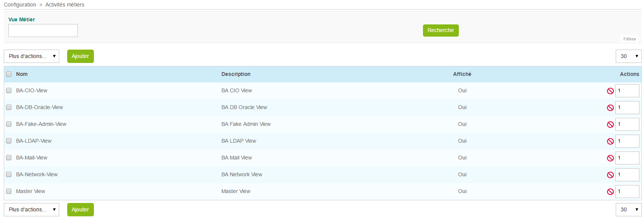Open the top page-size 30 dropdown
This screenshot has height=219, width=644.
coord(628,56)
